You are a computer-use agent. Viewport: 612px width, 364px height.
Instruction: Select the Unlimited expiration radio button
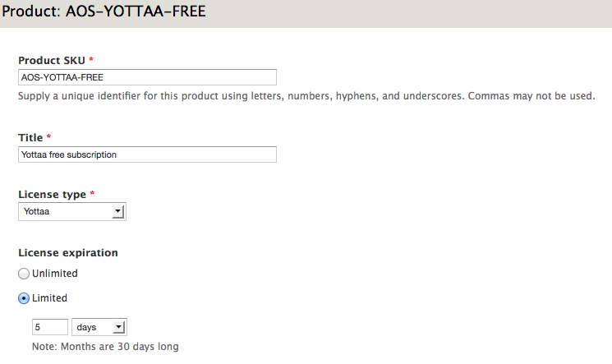click(x=24, y=274)
